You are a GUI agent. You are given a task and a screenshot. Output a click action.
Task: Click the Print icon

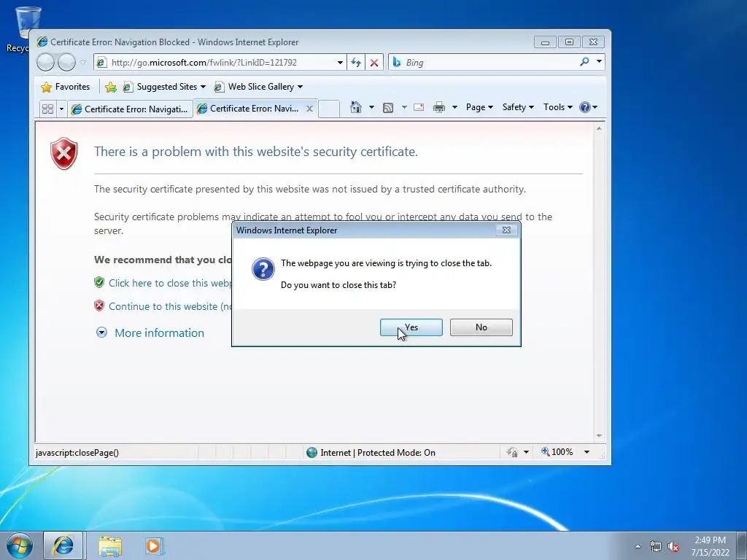pos(438,108)
